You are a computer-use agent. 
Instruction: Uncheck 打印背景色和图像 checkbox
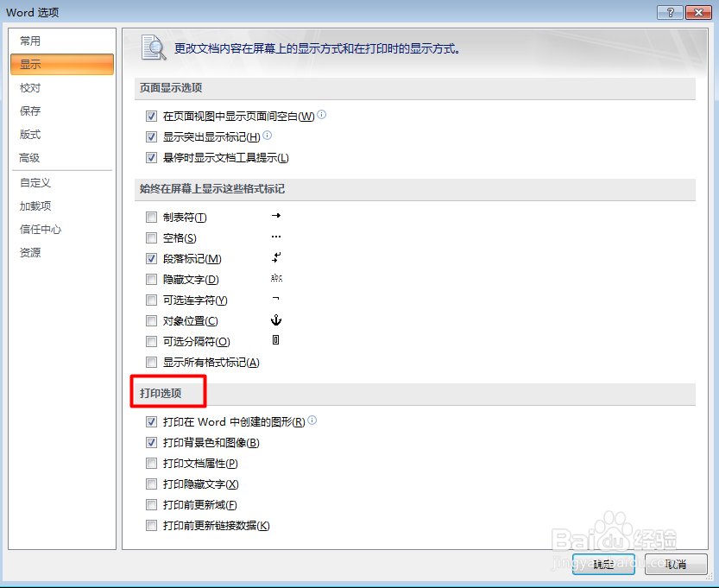(x=151, y=443)
